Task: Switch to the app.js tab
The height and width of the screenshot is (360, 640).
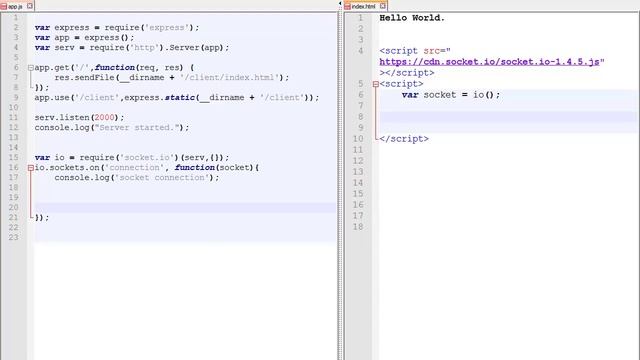Action: coord(16,6)
